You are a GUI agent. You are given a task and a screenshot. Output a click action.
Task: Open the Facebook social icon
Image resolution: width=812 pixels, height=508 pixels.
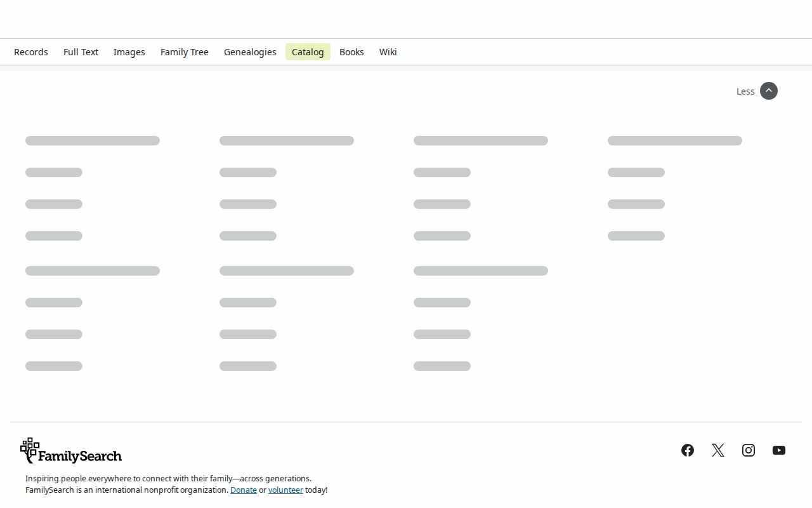688,450
